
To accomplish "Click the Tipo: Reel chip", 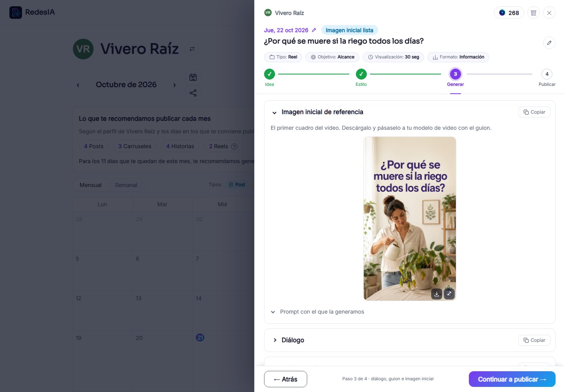I will pyautogui.click(x=283, y=57).
